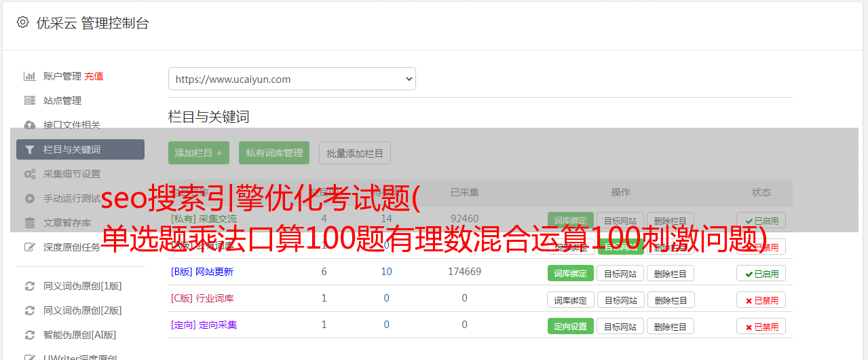Click 词库绑定 in the 采集交流 row
The height and width of the screenshot is (360, 868).
point(571,220)
